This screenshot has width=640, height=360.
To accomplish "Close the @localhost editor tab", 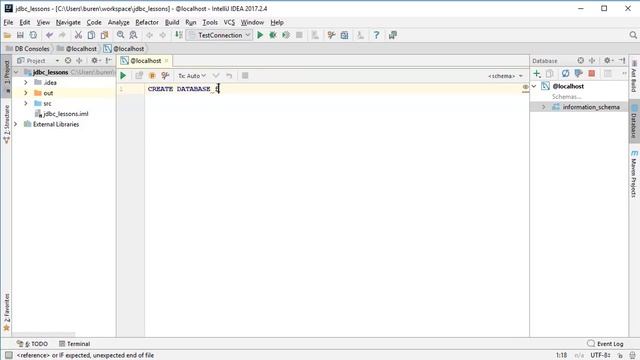I will coord(167,61).
